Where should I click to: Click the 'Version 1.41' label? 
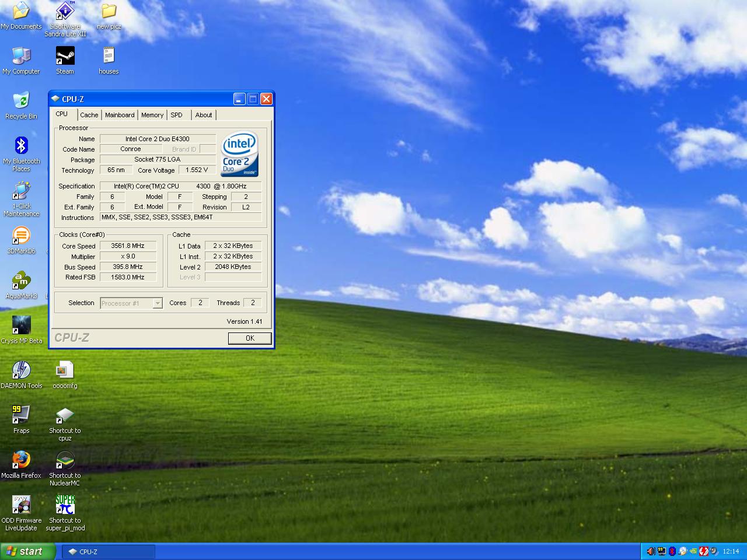(245, 321)
